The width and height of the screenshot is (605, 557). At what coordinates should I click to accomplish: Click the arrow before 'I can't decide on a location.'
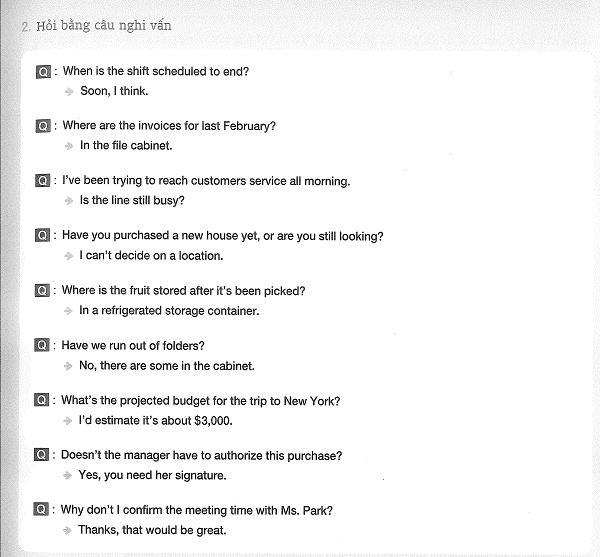[69, 256]
